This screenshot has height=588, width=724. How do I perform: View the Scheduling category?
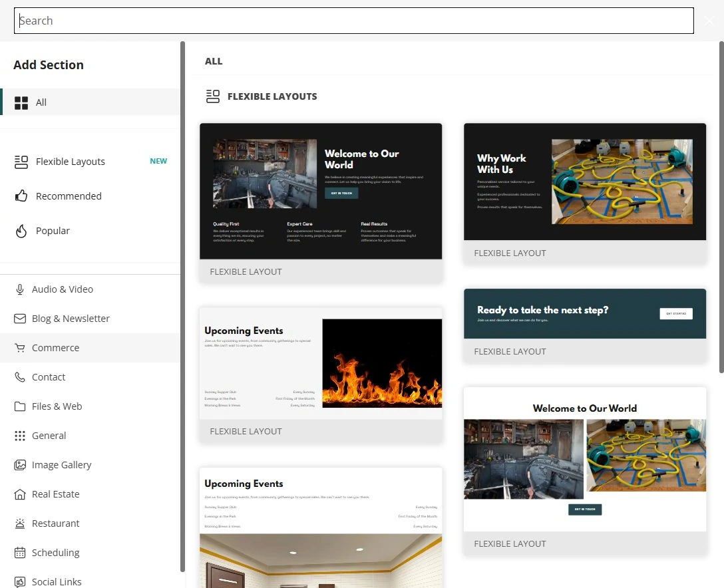pyautogui.click(x=55, y=553)
